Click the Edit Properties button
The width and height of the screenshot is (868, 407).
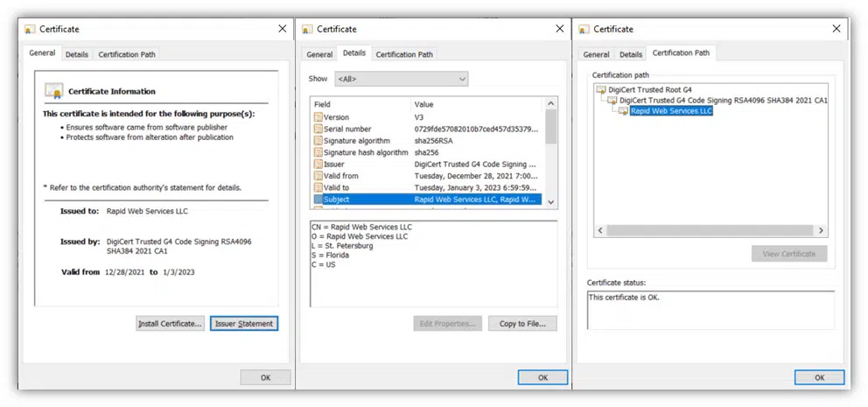click(447, 324)
